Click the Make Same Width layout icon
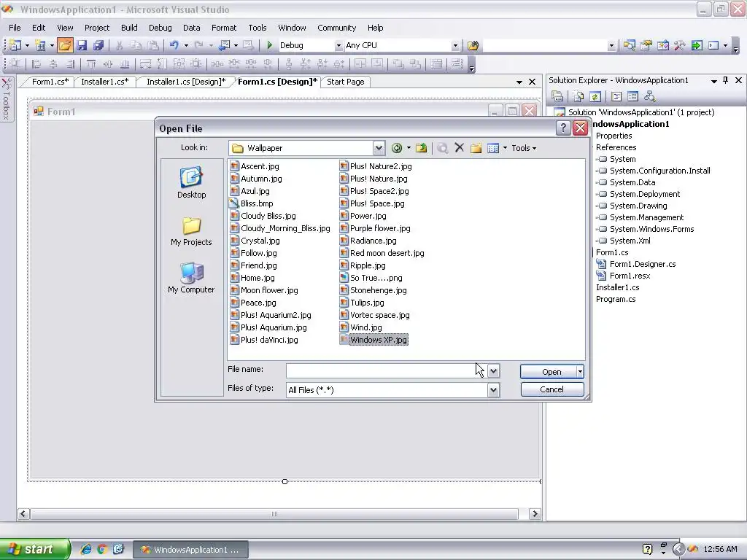The image size is (747, 560). pyautogui.click(x=146, y=64)
